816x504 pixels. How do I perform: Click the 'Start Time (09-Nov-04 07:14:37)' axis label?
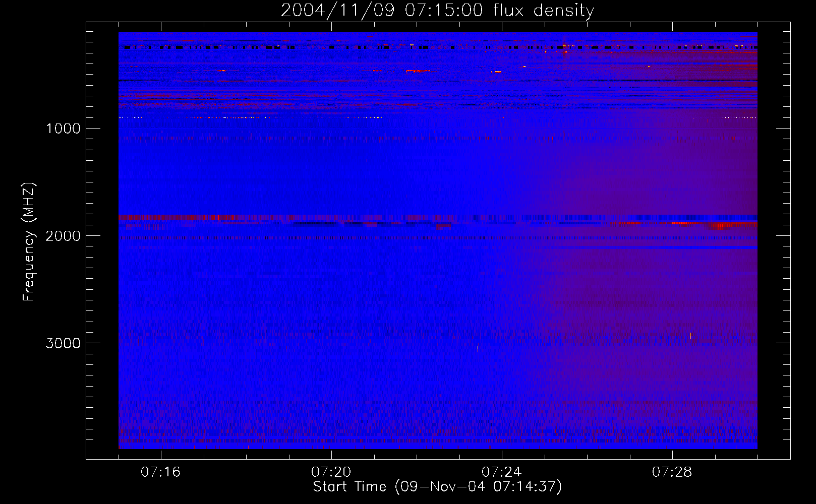click(437, 487)
